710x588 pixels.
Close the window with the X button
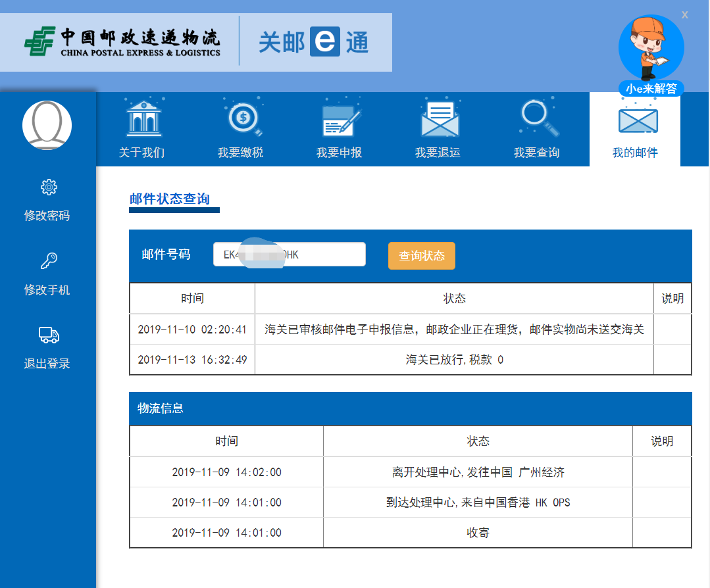685,14
